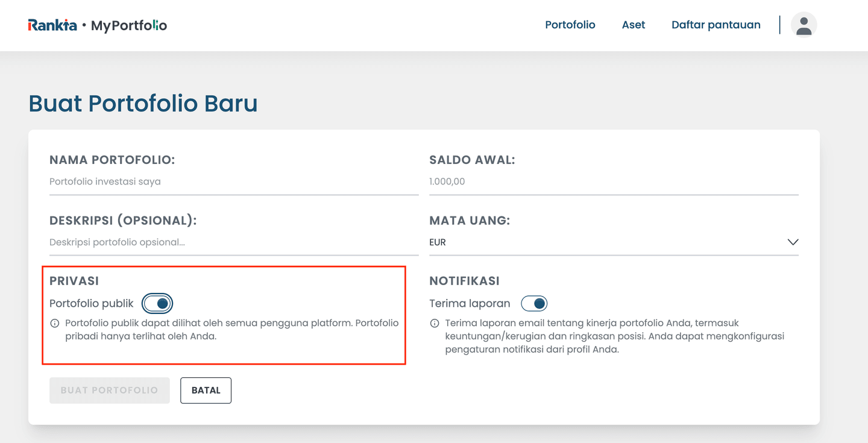Click info icon beside public portfolio explanation
Image resolution: width=868 pixels, height=443 pixels.
coord(55,324)
